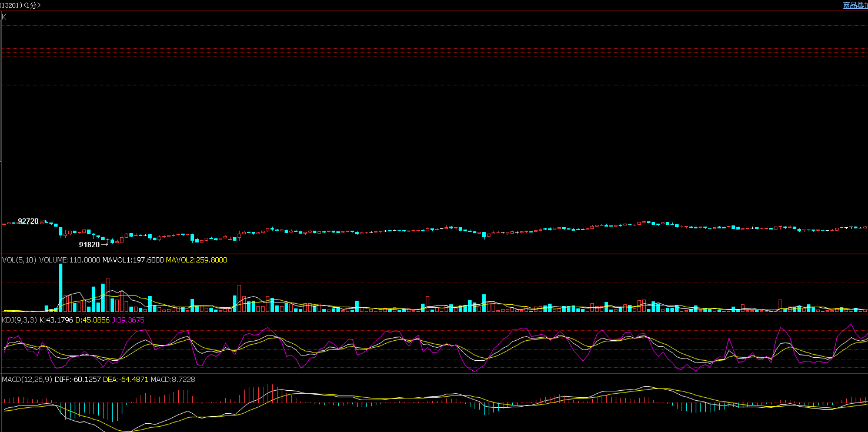The width and height of the screenshot is (868, 432).
Task: Click the lowest trough of MACD line
Action: pyautogui.click(x=128, y=430)
